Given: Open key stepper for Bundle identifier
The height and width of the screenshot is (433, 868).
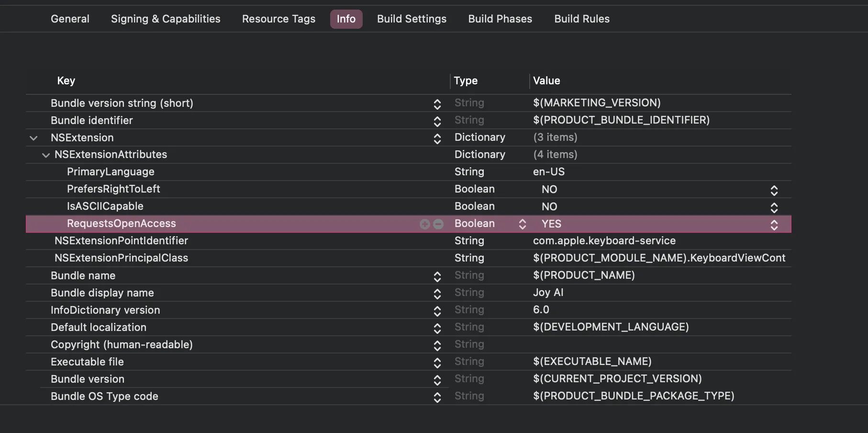Looking at the screenshot, I should pos(437,121).
